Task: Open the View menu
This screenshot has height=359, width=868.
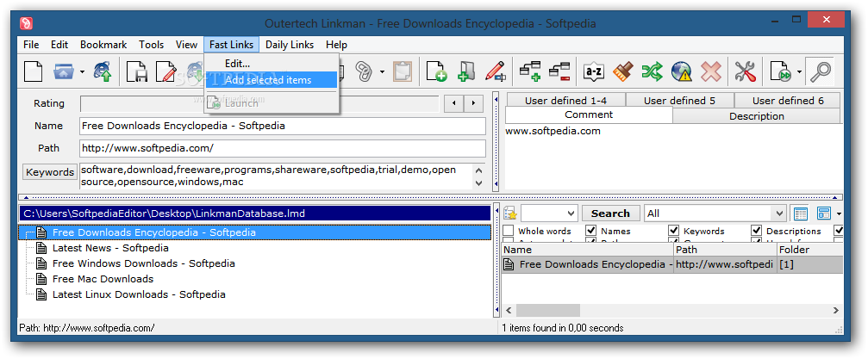Action: pos(186,45)
